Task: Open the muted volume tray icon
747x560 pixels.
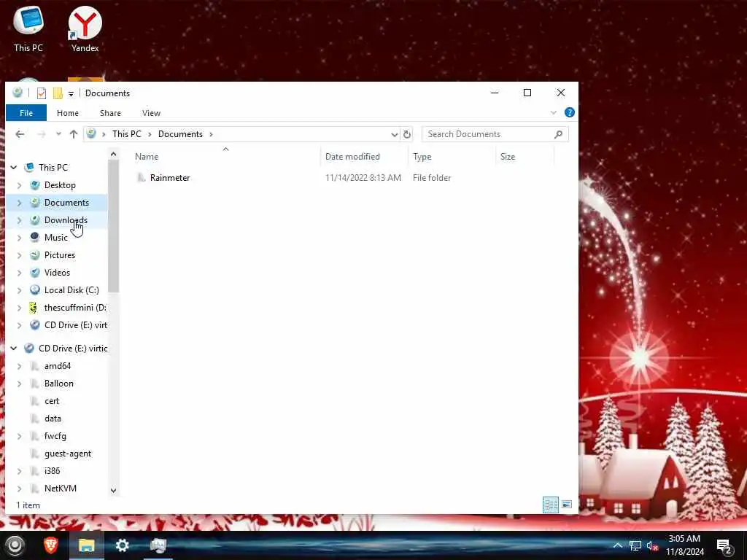Action: (652, 545)
